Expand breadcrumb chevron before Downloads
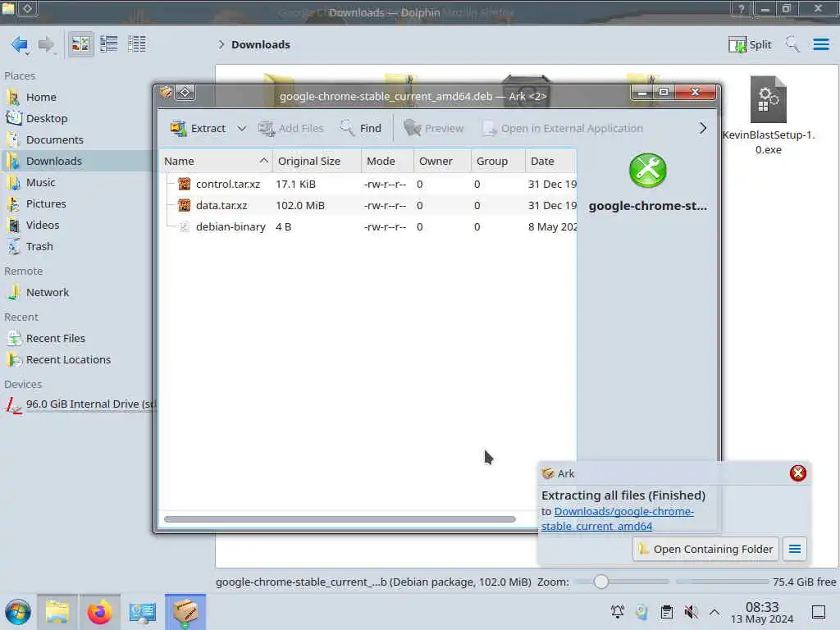Screen dimensions: 840x630 click(221, 44)
